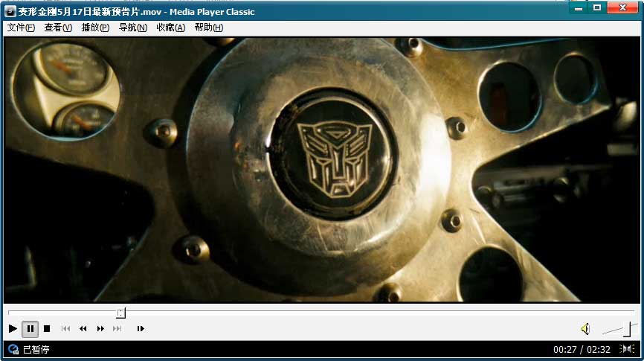Click the seek bar thumb
This screenshot has width=644, height=361.
[x=120, y=313]
